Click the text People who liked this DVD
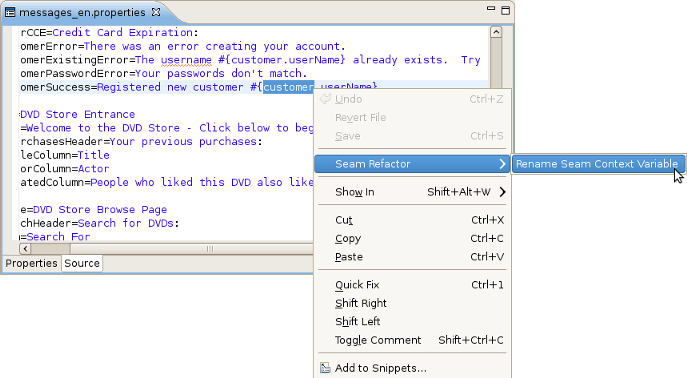This screenshot has height=378, width=687. point(170,182)
